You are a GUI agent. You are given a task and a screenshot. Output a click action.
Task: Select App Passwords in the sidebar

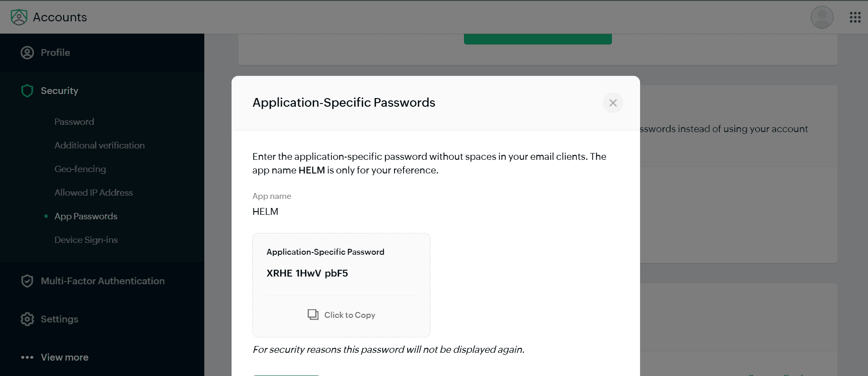pos(86,216)
